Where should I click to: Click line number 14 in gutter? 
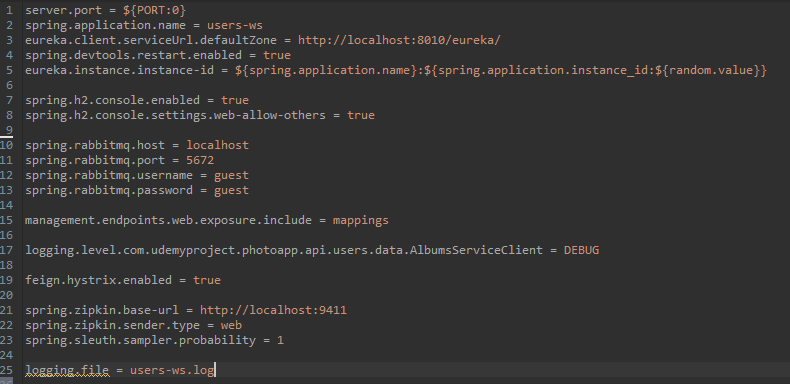[7, 205]
